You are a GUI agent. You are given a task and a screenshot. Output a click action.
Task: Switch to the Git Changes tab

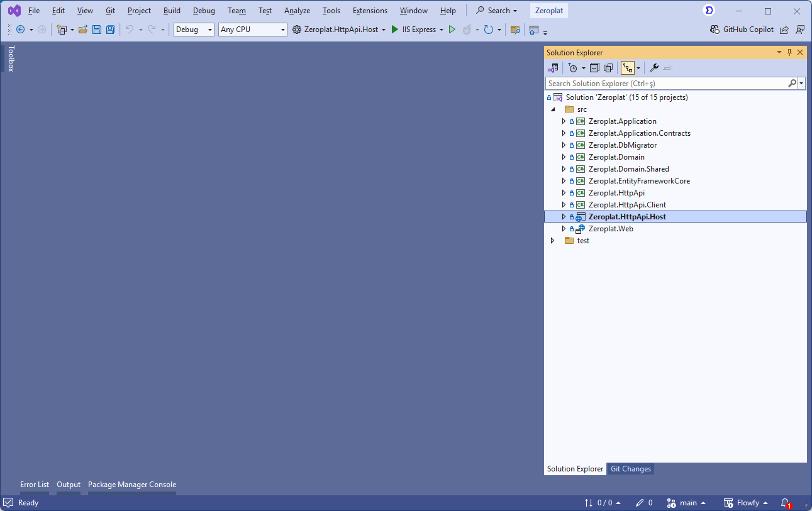[630, 469]
